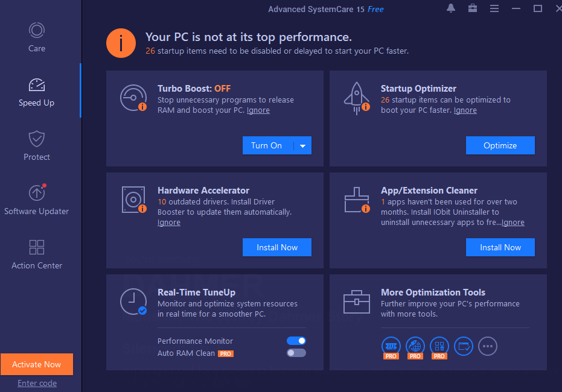
Task: Switch to the Care tab label
Action: click(37, 48)
